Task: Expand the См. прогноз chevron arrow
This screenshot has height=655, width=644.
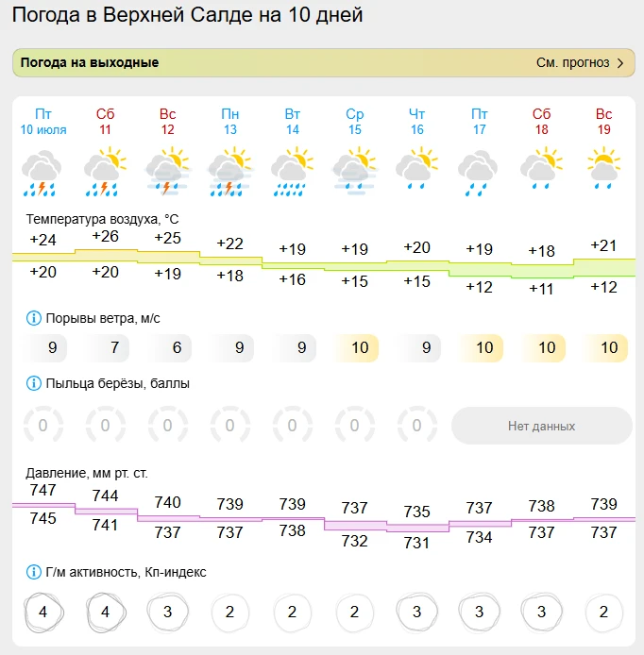Action: 620,63
